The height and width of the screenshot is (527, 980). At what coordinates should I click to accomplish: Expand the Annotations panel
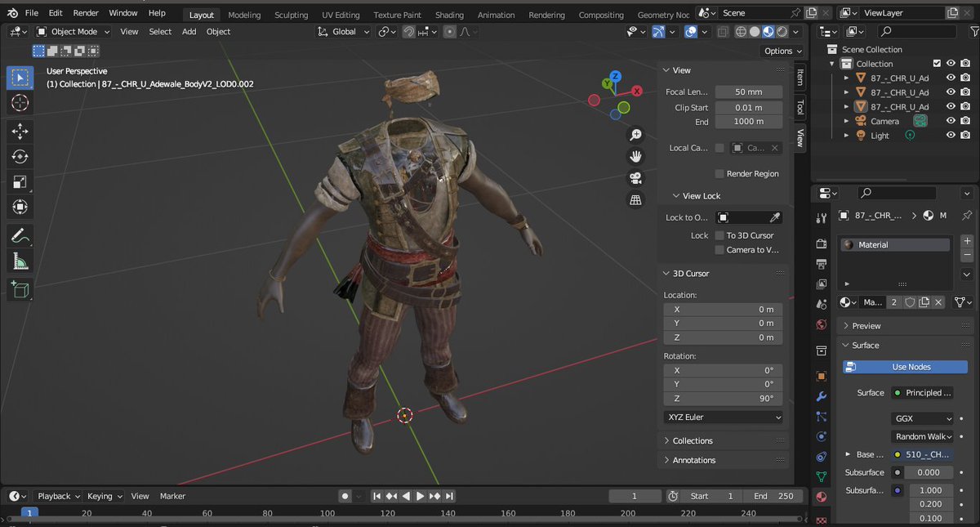pos(693,460)
